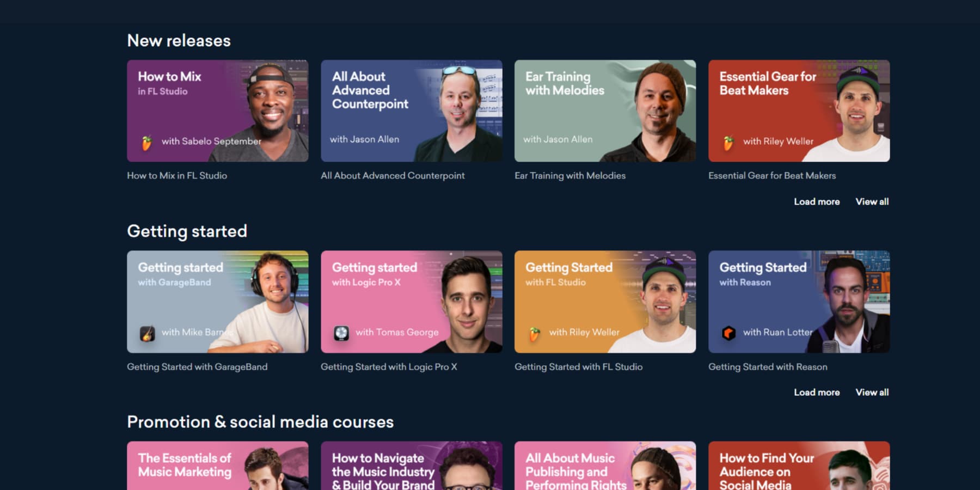Open the All About Advanced Counterpoint course

412,111
